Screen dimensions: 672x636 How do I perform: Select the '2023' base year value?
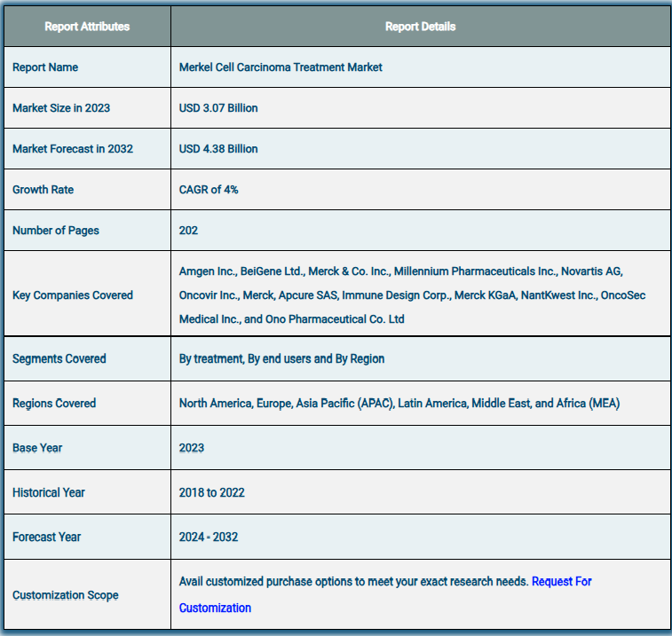point(192,448)
